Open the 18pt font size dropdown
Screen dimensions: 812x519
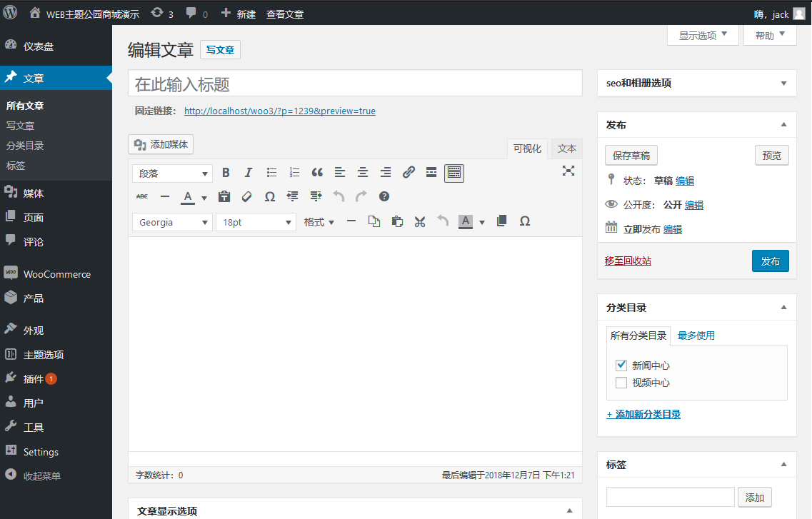tap(255, 222)
